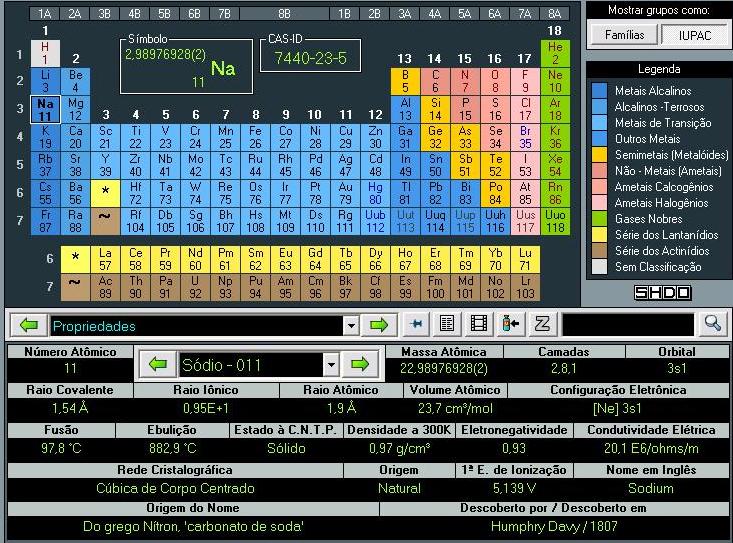Click the SHDO logo
Image resolution: width=733 pixels, height=543 pixels.
point(662,293)
